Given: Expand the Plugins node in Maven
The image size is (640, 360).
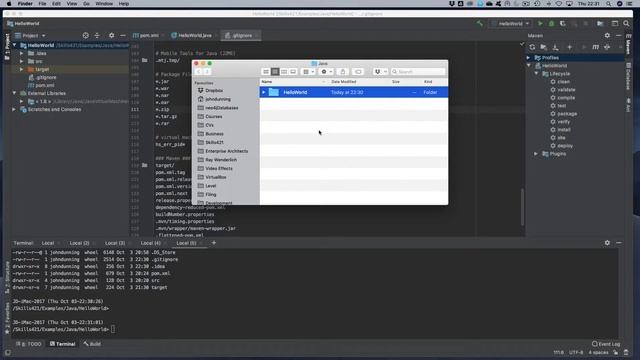Looking at the screenshot, I should click(x=536, y=154).
